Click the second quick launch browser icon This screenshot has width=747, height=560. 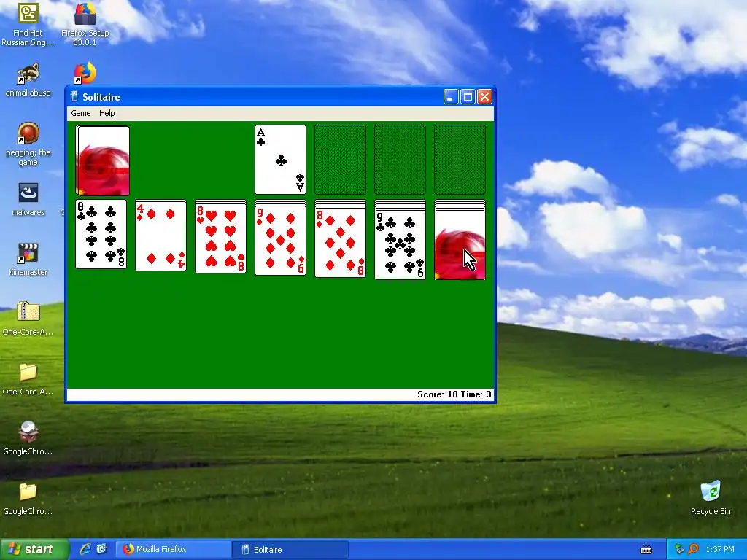coord(101,549)
